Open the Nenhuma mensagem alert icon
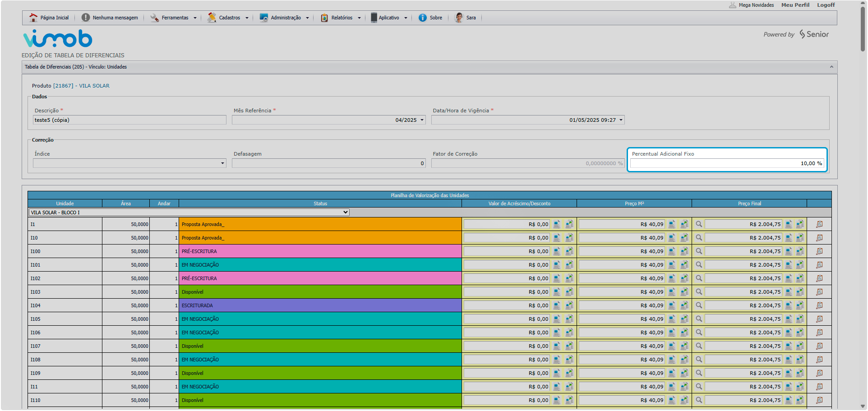This screenshot has height=411, width=868. coord(86,18)
